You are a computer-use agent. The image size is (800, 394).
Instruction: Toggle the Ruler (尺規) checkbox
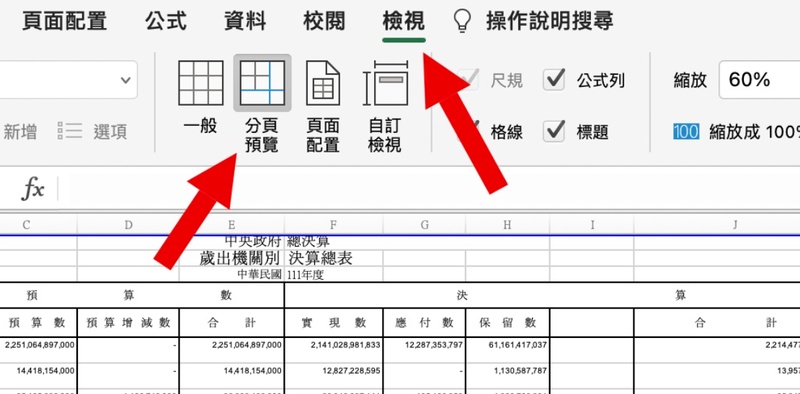(x=469, y=80)
